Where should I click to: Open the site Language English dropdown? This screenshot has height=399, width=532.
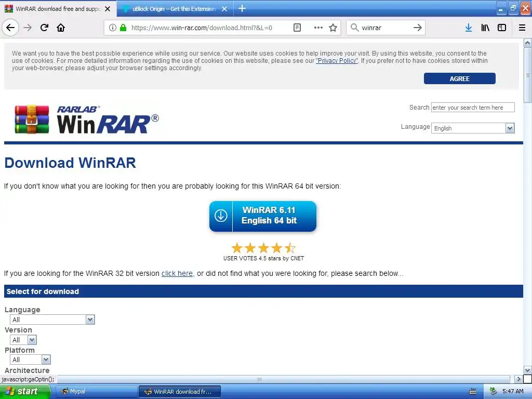(x=473, y=128)
